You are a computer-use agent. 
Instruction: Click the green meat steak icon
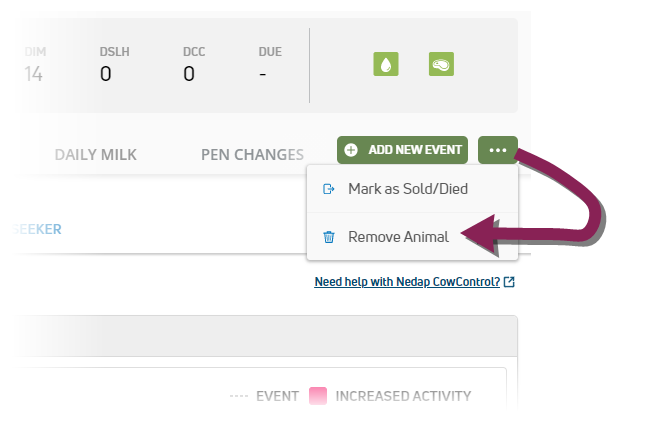(x=441, y=65)
